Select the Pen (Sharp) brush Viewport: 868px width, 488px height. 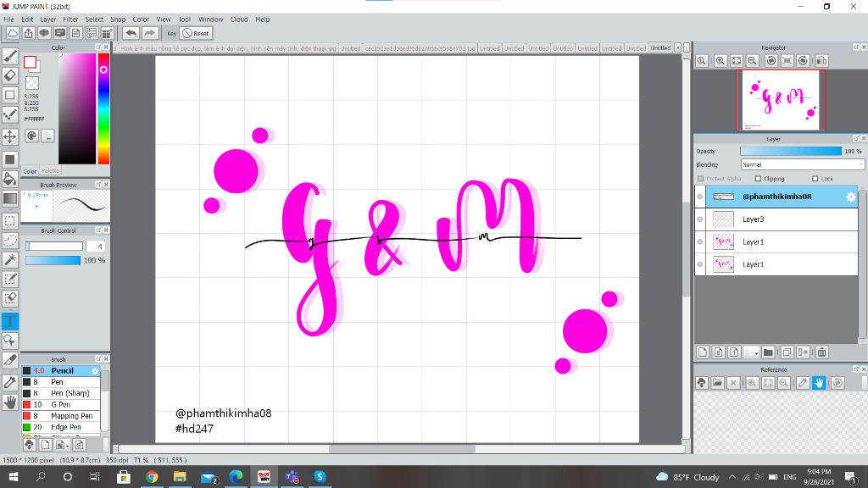(x=61, y=393)
